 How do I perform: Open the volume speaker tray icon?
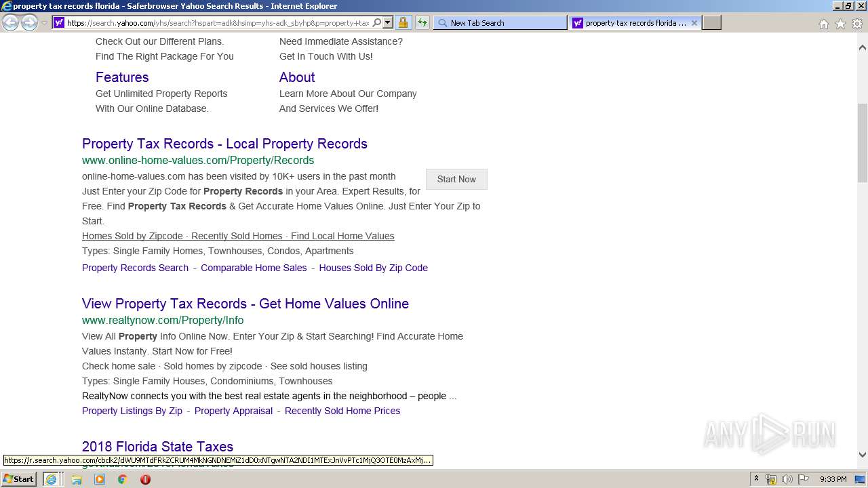click(x=787, y=479)
